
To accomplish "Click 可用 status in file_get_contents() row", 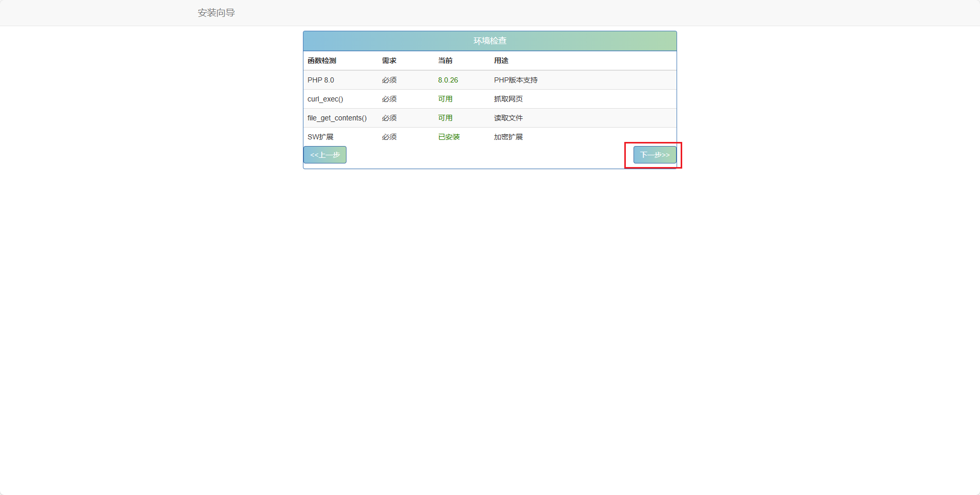I will click(445, 118).
